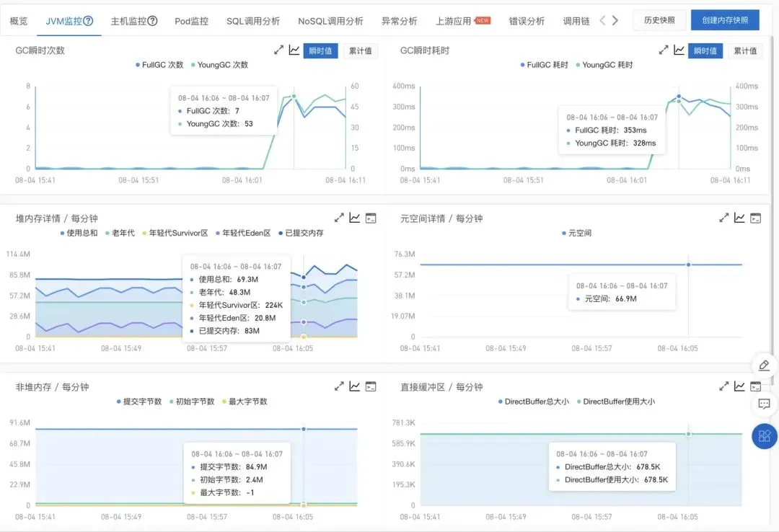Click help icon next to JVM监控
This screenshot has height=532, width=779.
88,21
